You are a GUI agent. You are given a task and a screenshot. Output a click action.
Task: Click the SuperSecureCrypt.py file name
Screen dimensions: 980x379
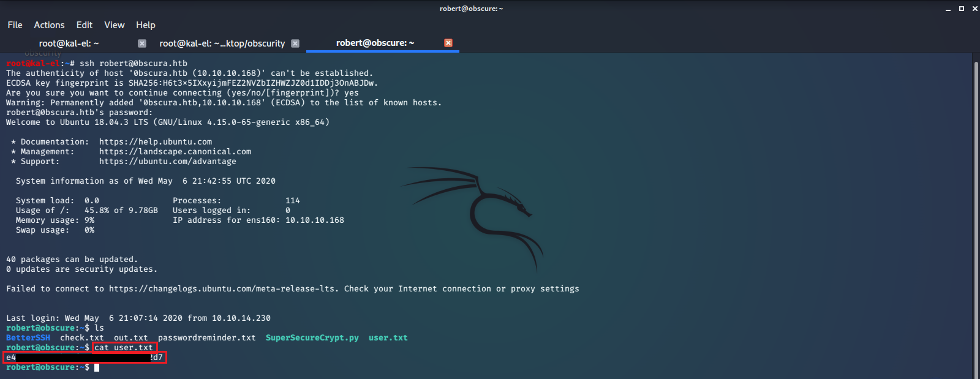pyautogui.click(x=312, y=338)
